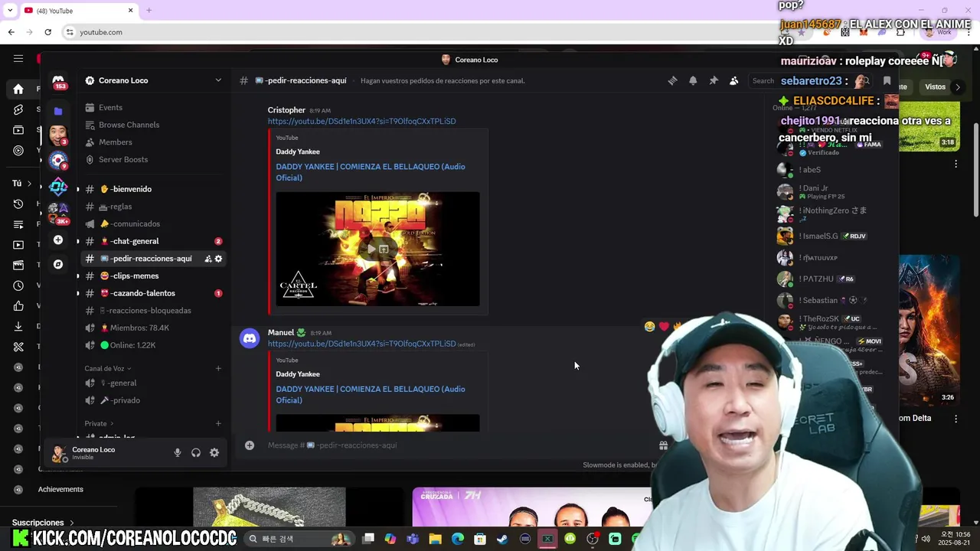Open DADDY YANKEE title link in Cristopher's embed
Viewport: 980px width, 551px height.
coord(371,172)
